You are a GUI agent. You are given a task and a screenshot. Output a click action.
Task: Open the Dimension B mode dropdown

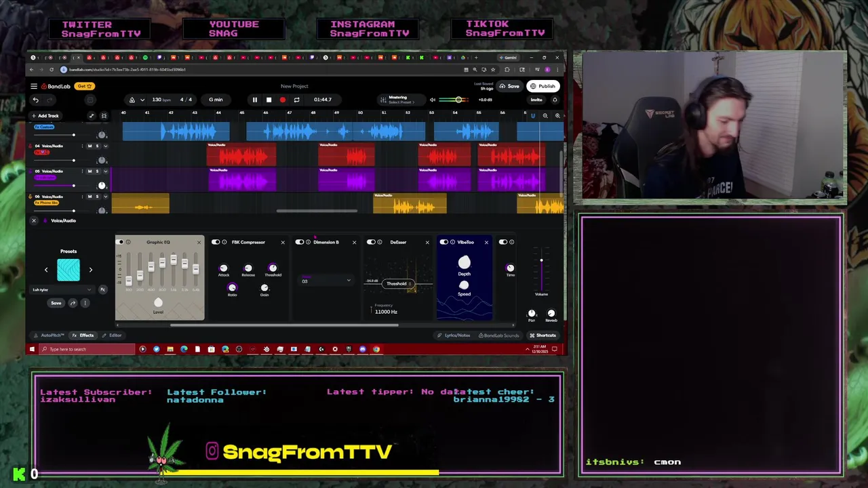pos(326,281)
